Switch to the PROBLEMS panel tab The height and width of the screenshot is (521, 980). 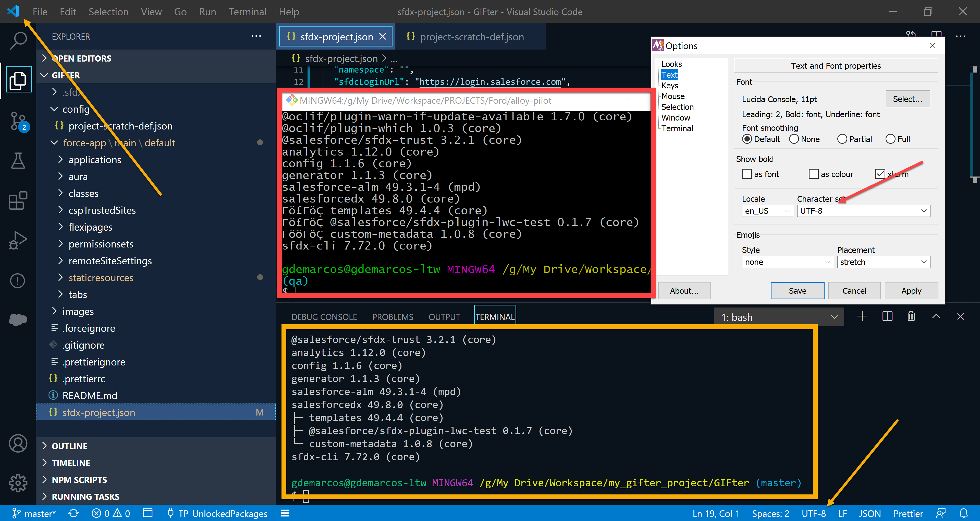click(x=393, y=317)
